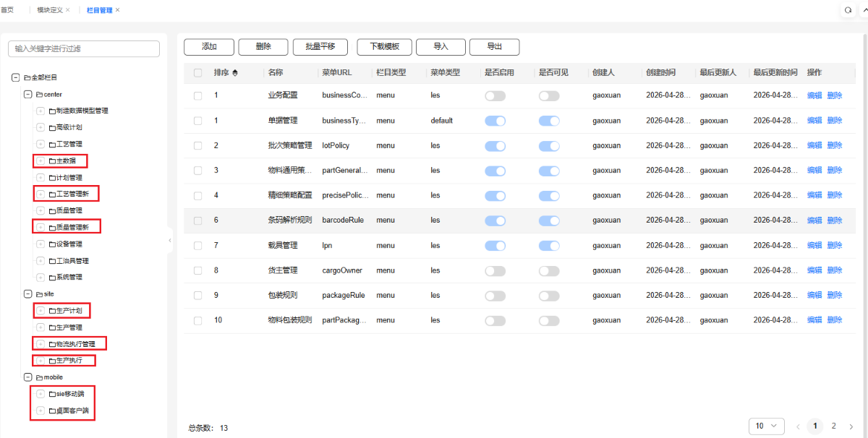Select 生产执行 in the tree
The image size is (868, 438).
click(69, 361)
